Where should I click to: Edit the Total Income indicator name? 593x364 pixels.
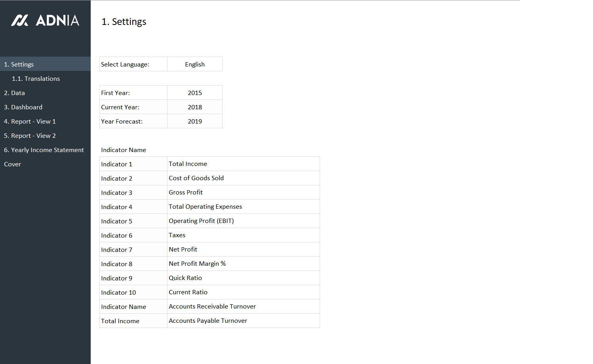point(243,164)
